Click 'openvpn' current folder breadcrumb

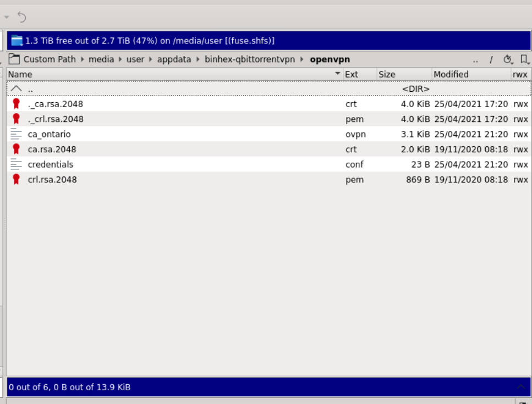330,59
